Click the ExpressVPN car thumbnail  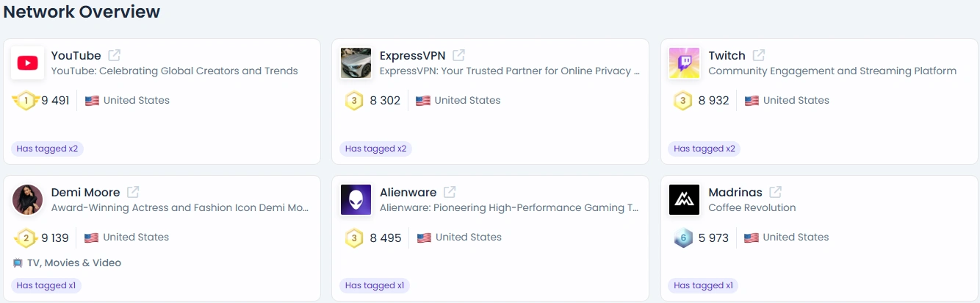(356, 63)
